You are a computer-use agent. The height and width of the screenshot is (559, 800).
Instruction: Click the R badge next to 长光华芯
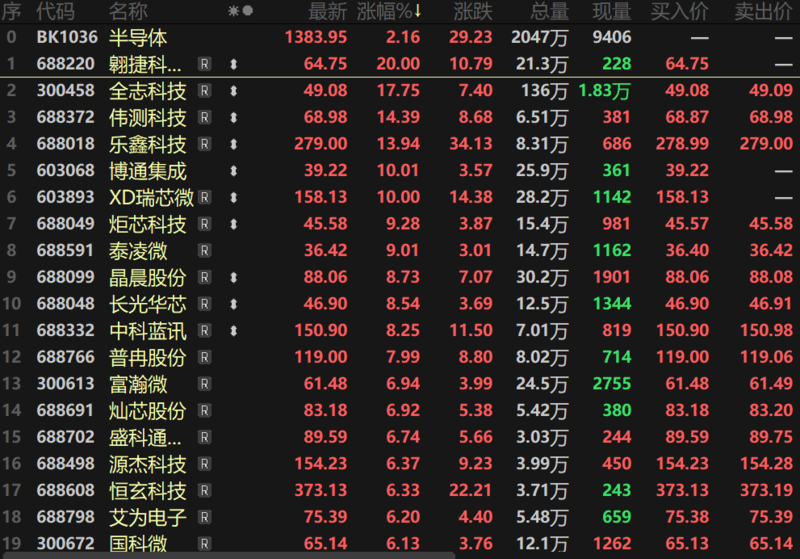click(204, 304)
